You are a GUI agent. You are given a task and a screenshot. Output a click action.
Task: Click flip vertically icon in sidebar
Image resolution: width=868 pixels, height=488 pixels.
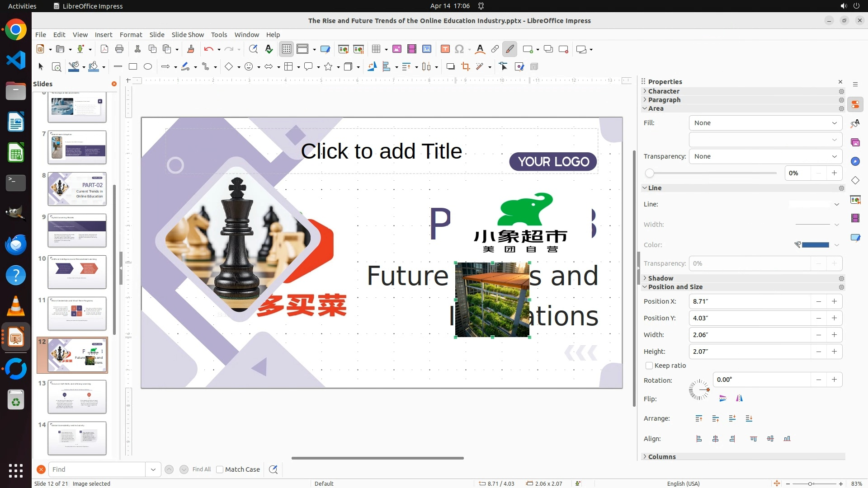[x=722, y=399]
